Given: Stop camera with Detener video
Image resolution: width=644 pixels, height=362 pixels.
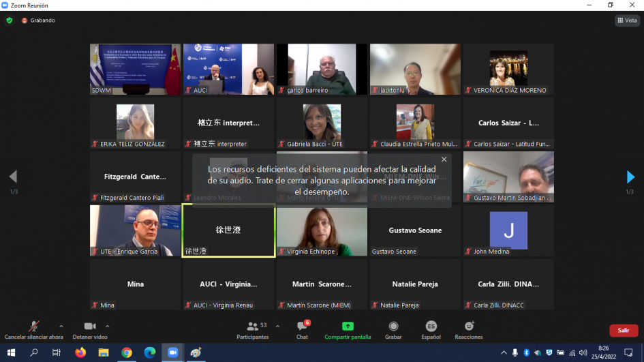Looking at the screenshot, I should (90, 331).
